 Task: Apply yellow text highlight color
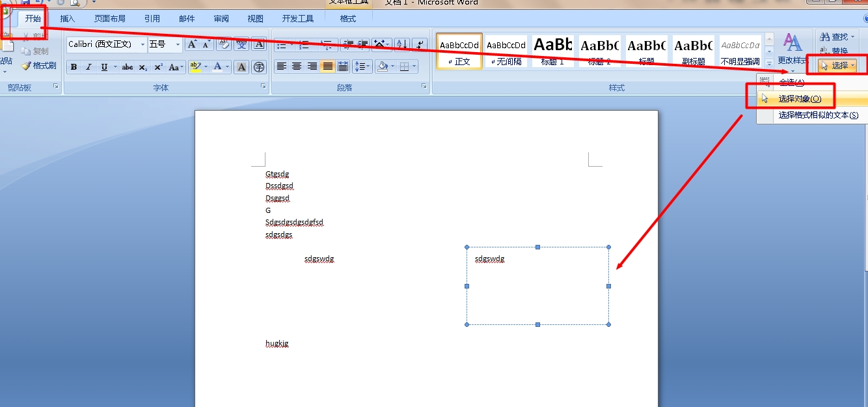click(195, 67)
